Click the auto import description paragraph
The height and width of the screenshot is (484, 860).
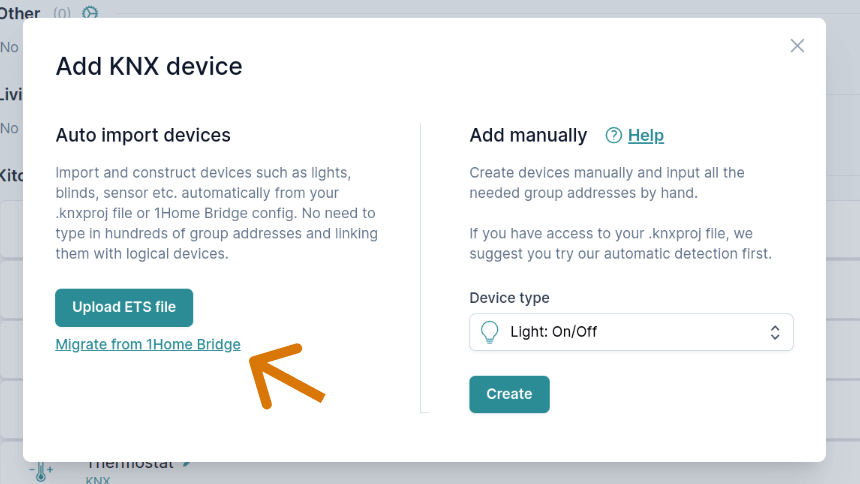(x=216, y=213)
